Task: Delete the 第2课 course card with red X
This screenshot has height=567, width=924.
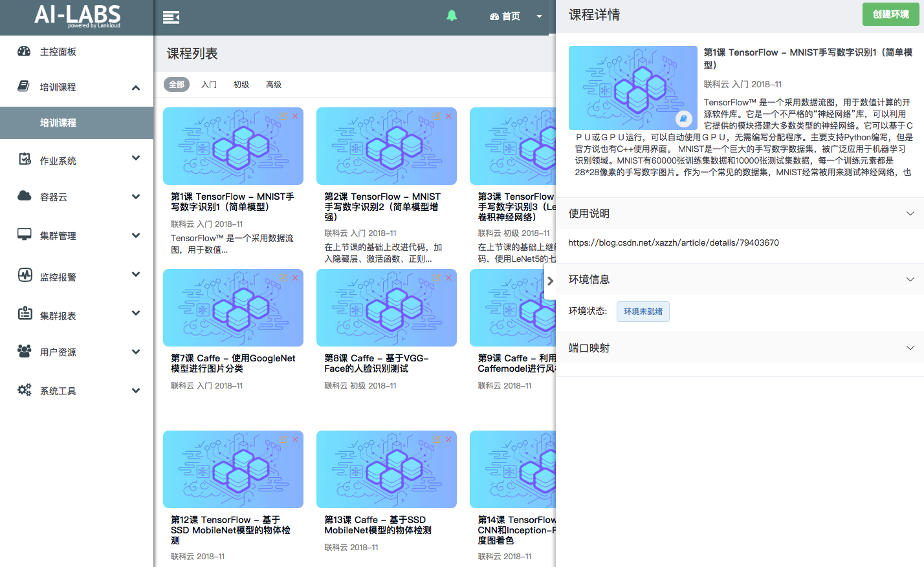Action: click(448, 116)
